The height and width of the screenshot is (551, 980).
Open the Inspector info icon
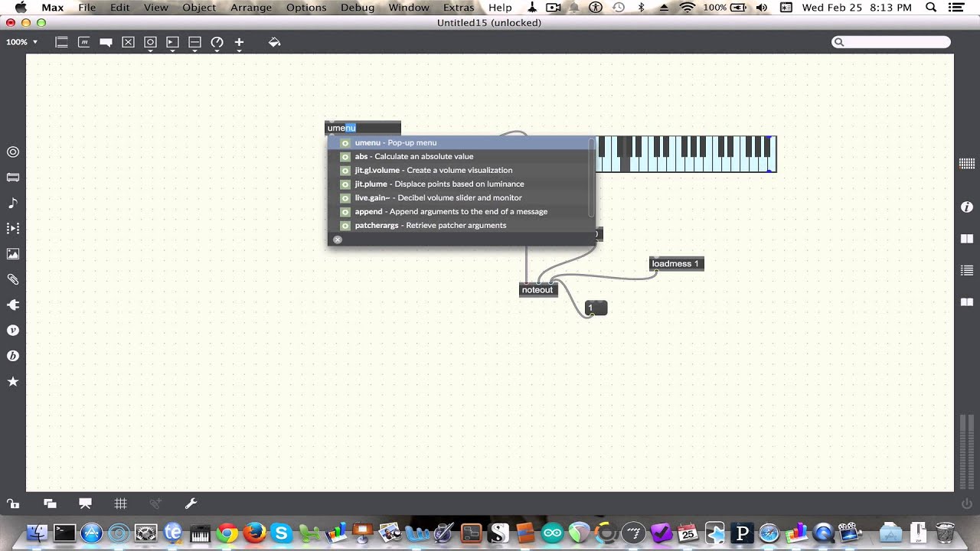click(x=967, y=207)
